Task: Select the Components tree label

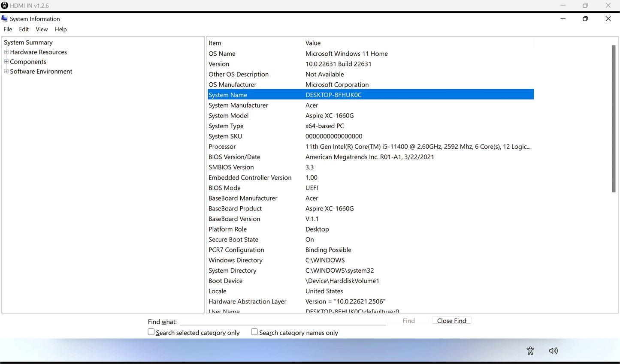Action: 28,62
